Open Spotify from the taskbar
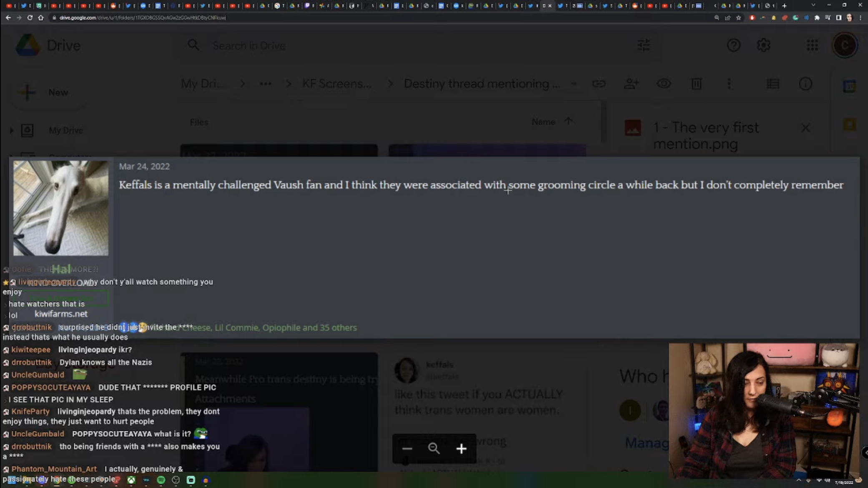The image size is (868, 488). pos(161,480)
